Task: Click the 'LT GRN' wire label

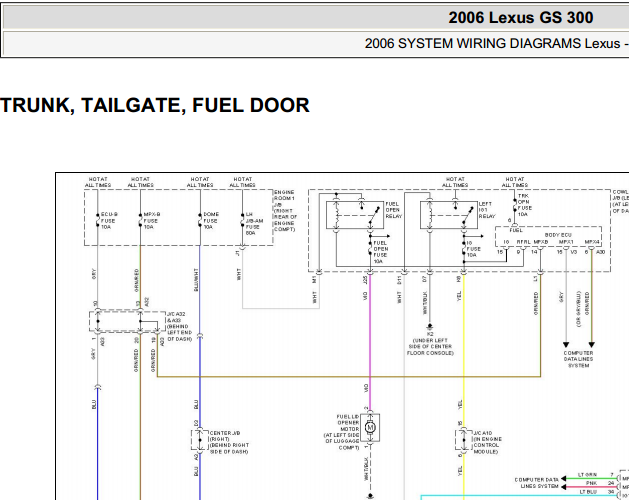Action: pyautogui.click(x=587, y=475)
